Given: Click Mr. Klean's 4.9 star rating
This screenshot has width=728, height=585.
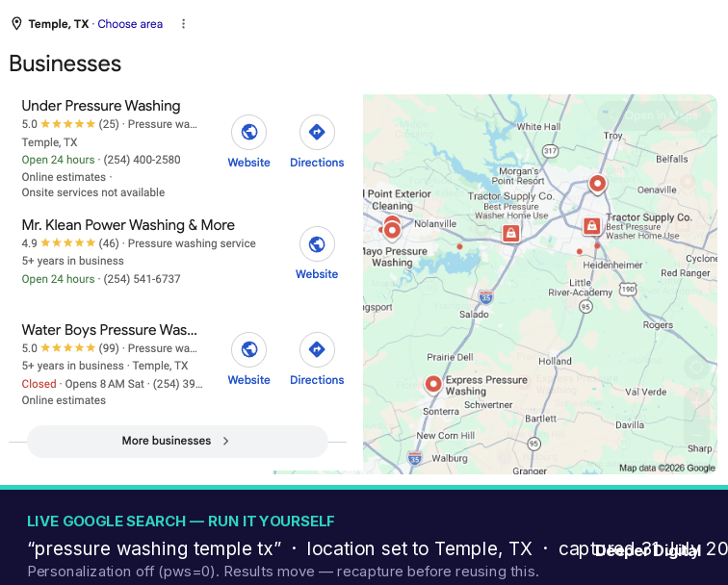Looking at the screenshot, I should coord(59,243).
